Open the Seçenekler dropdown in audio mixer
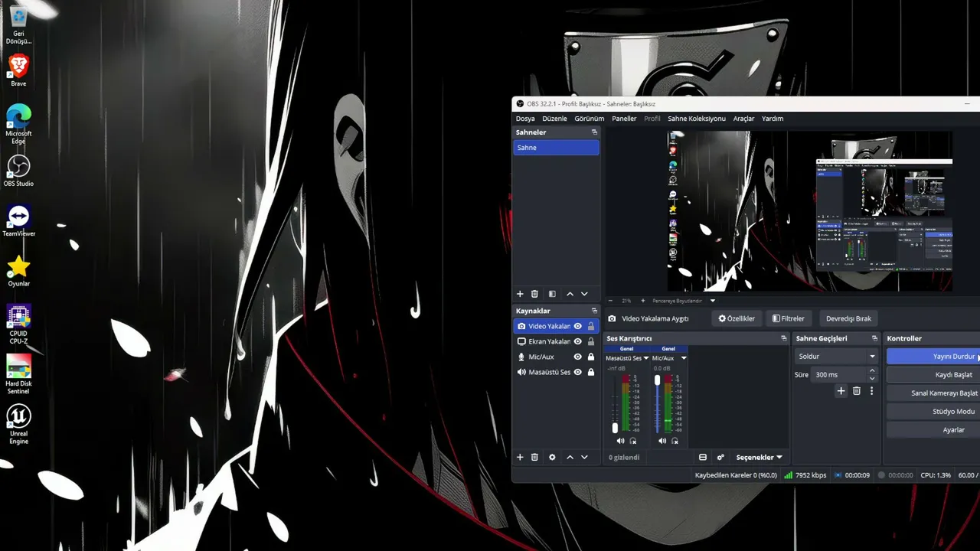 tap(759, 457)
